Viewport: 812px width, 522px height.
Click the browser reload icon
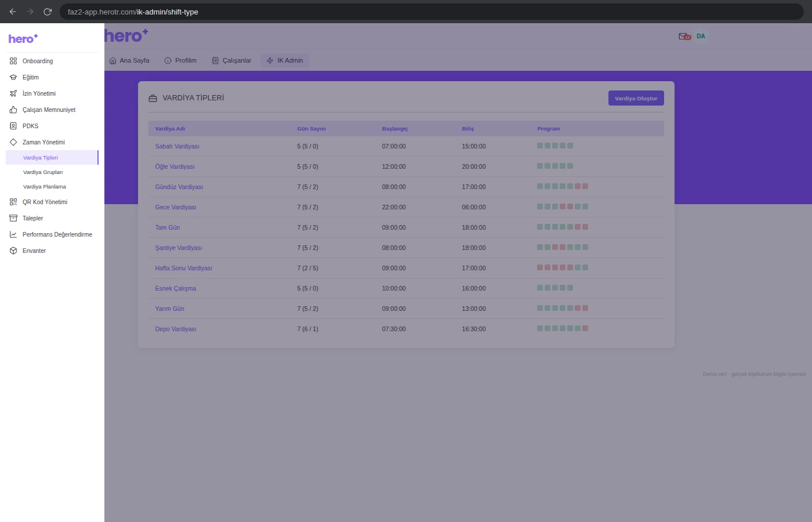[x=48, y=12]
